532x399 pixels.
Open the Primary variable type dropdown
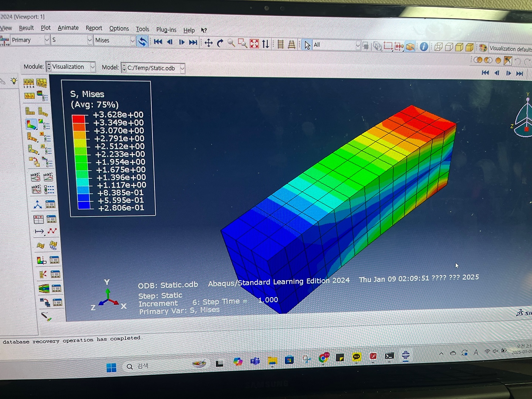(30, 40)
